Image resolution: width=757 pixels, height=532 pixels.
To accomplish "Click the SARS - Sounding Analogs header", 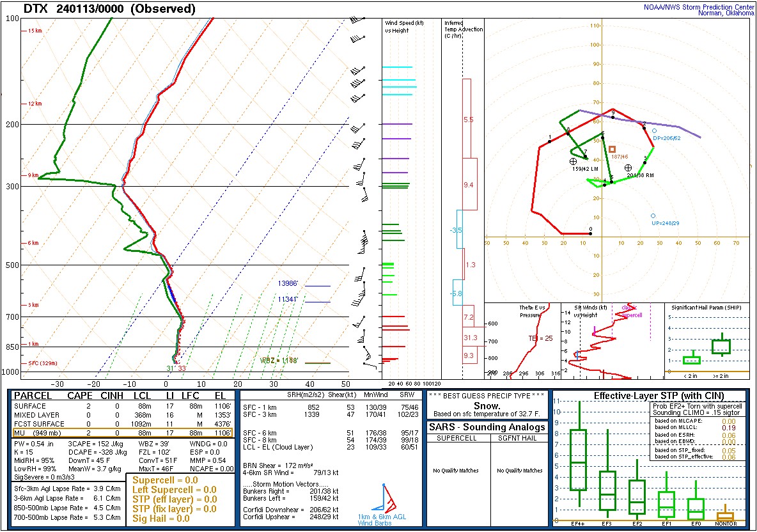I will [x=487, y=427].
